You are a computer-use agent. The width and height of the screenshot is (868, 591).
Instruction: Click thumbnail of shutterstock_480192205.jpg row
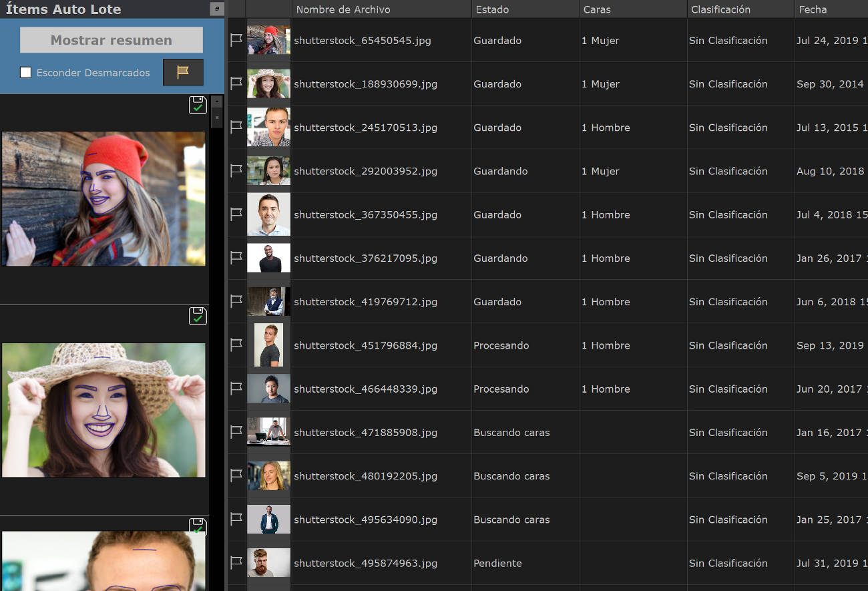tap(268, 475)
